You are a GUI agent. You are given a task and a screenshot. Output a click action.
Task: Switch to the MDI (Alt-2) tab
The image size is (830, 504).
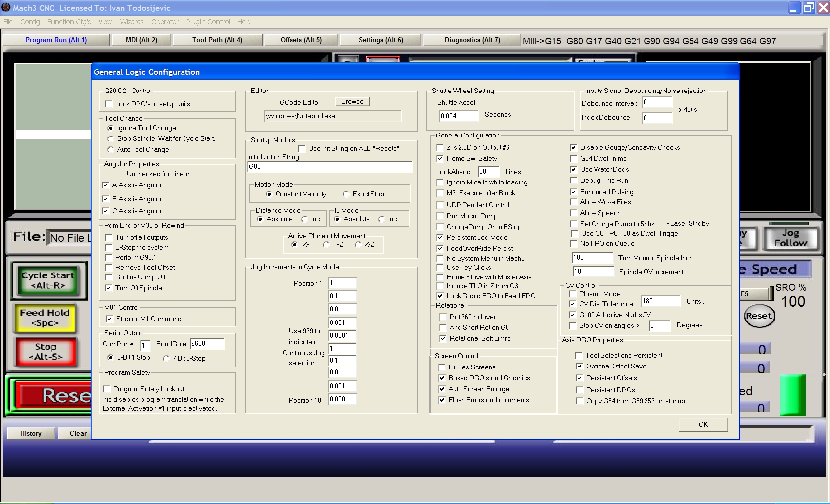(x=141, y=40)
